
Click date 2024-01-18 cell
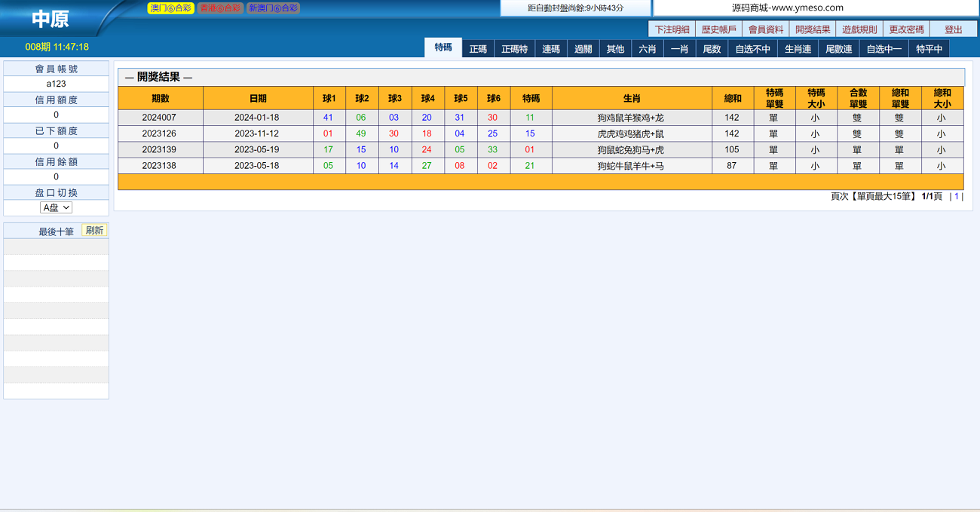click(x=256, y=118)
